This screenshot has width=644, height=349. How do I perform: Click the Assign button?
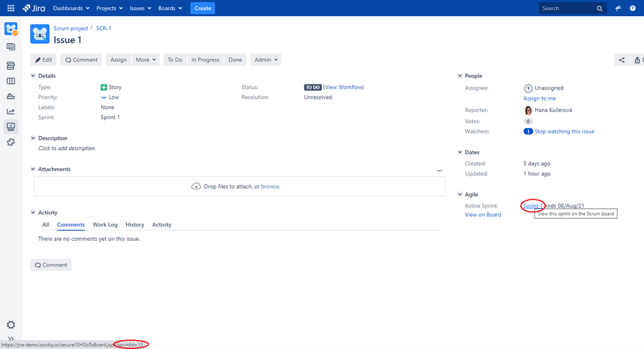click(x=118, y=60)
